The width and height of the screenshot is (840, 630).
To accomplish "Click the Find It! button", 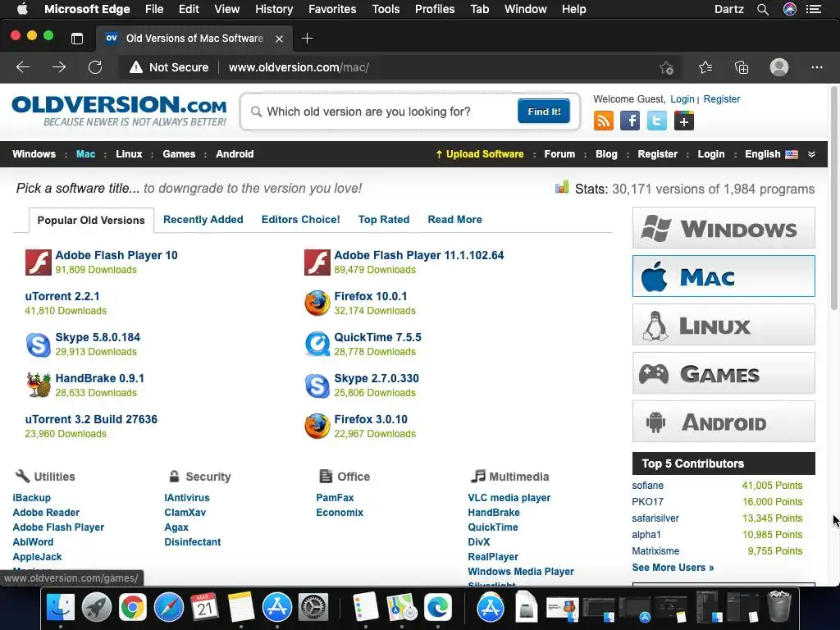I will (x=544, y=111).
